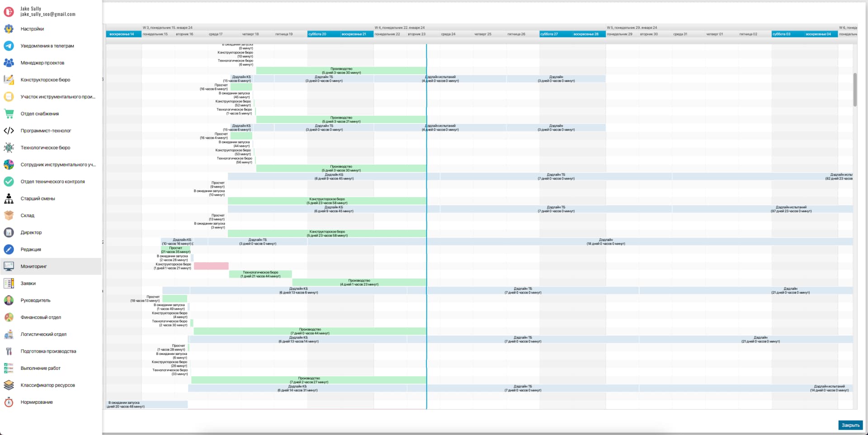Image resolution: width=868 pixels, height=435 pixels.
Task: Click the Normalization stopwatch icon
Action: 9,402
